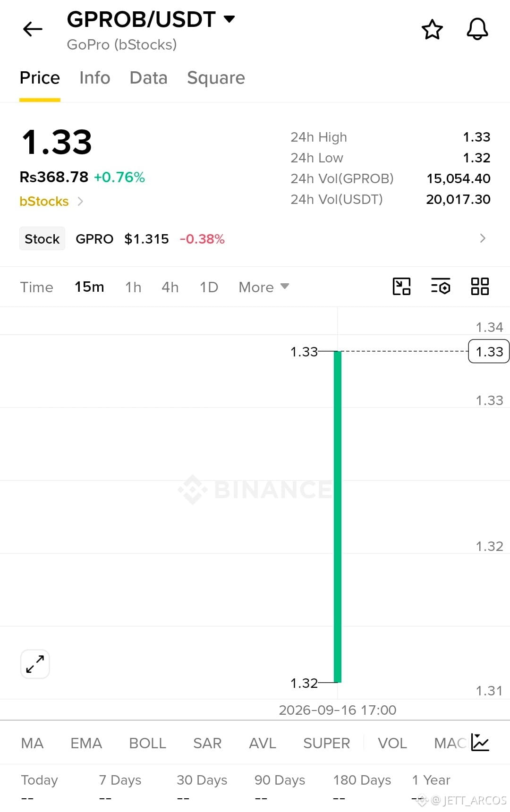Image resolution: width=510 pixels, height=812 pixels.
Task: Switch to the Square tab
Action: coord(216,78)
